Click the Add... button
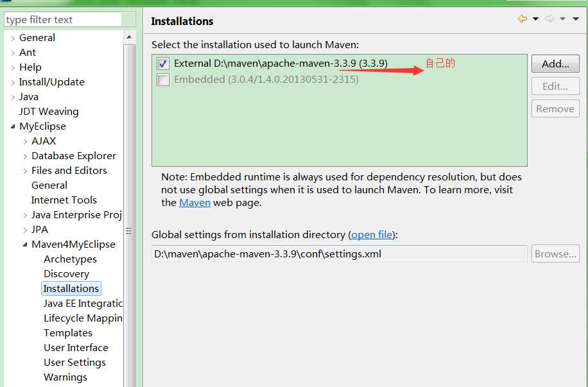 tap(555, 64)
